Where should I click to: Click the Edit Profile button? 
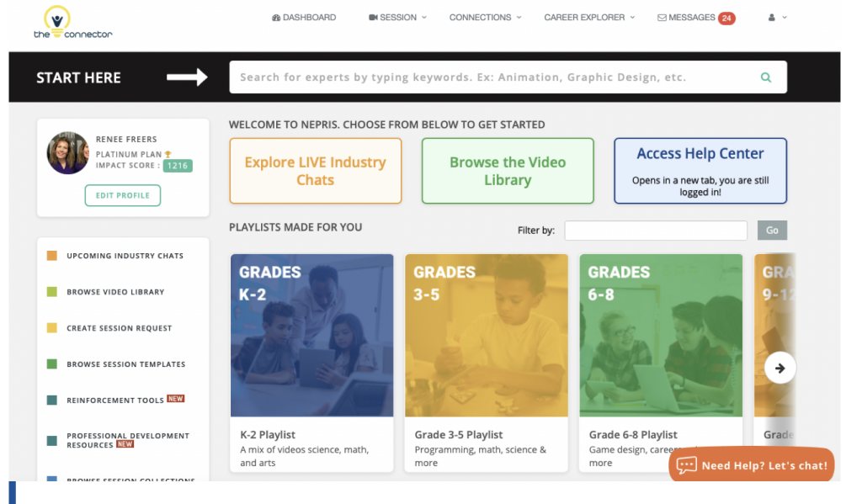click(123, 196)
